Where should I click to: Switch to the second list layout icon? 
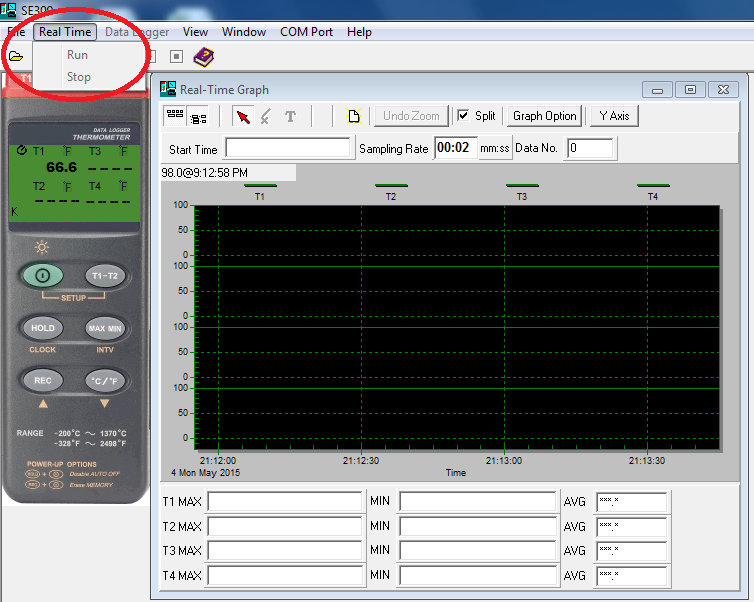197,116
